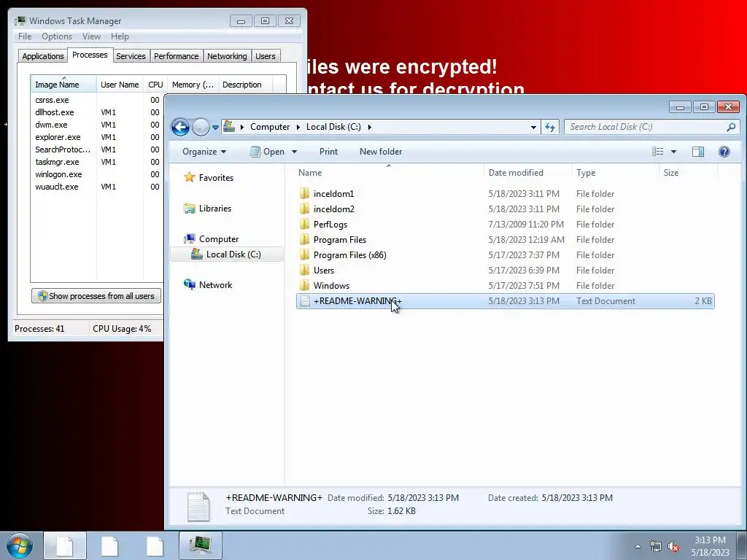
Task: Select taskmgr.exe process row
Action: pos(97,162)
